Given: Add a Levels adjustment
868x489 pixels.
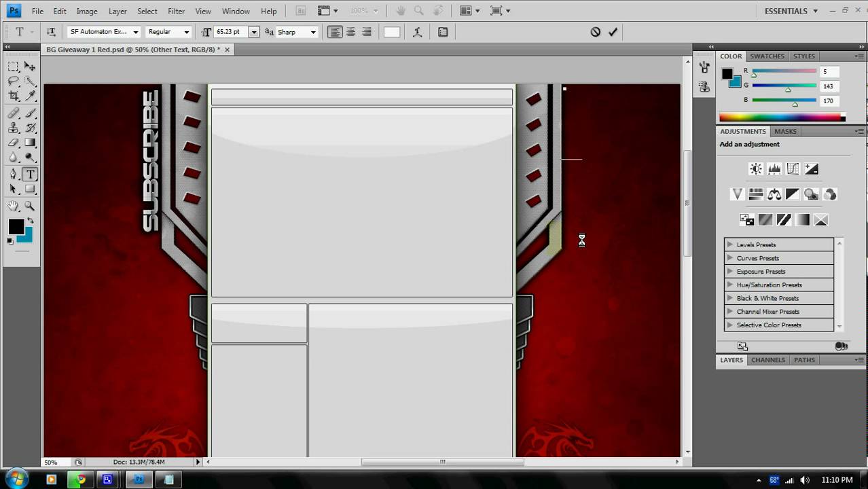Looking at the screenshot, I should coord(774,168).
